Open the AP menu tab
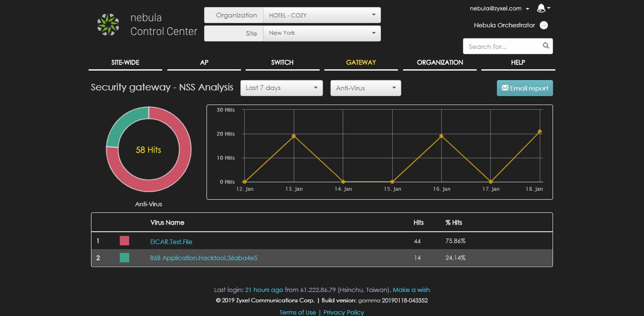This screenshot has width=644, height=316. point(204,63)
